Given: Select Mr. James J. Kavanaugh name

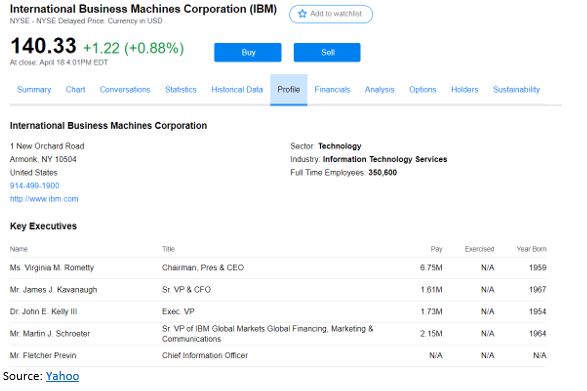Looking at the screenshot, I should 54,290.
